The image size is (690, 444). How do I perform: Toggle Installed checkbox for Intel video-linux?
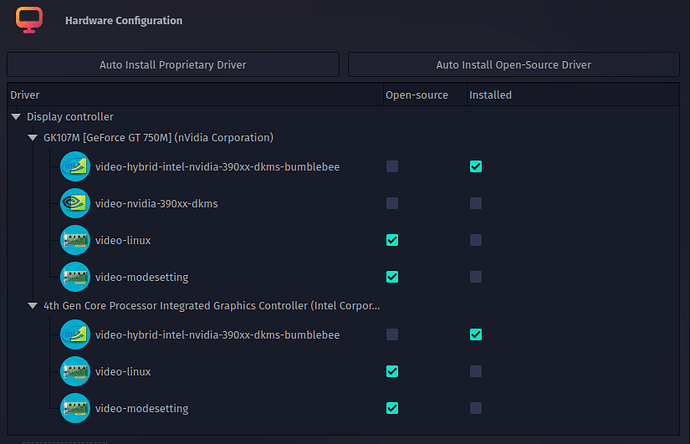click(x=476, y=371)
